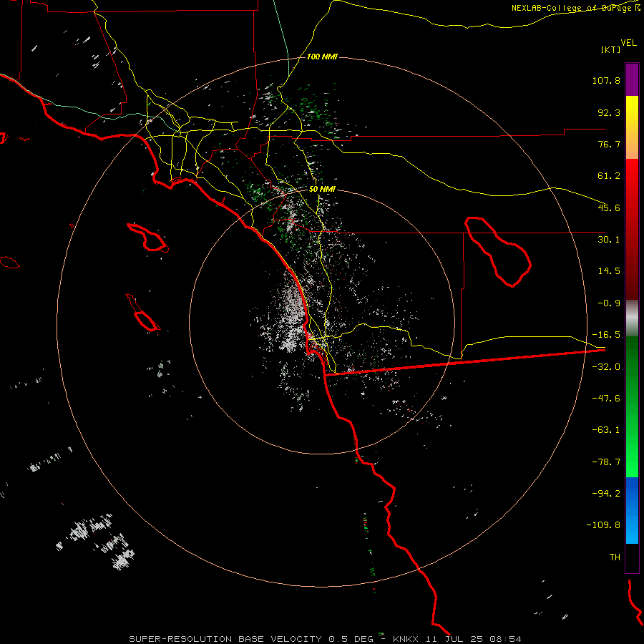Click the [KT] units label
The width and height of the screenshot is (644, 644).
(611, 49)
